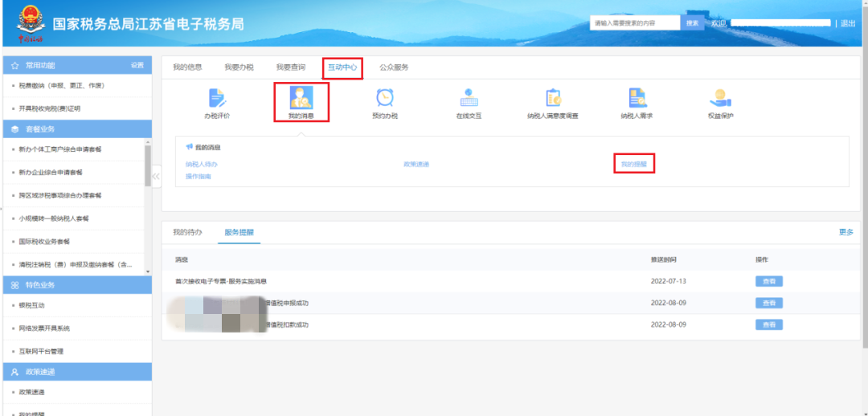Click the 国家税务总局江苏省电子税务局 title
The width and height of the screenshot is (868, 416).
[x=148, y=24]
